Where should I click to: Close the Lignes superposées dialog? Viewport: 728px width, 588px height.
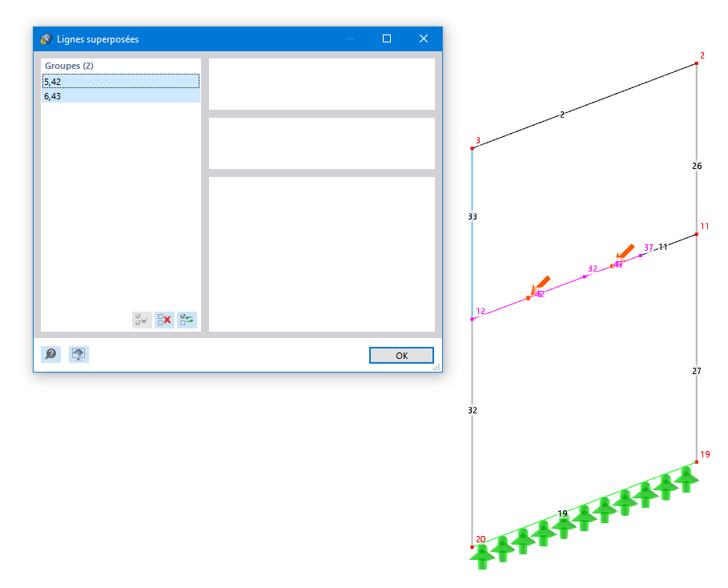click(424, 38)
